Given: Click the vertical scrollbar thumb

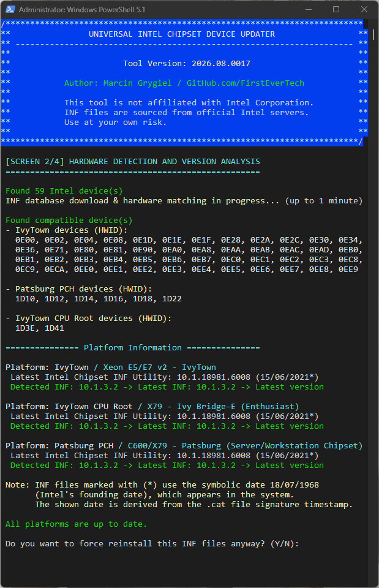Looking at the screenshot, I should coord(373,35).
